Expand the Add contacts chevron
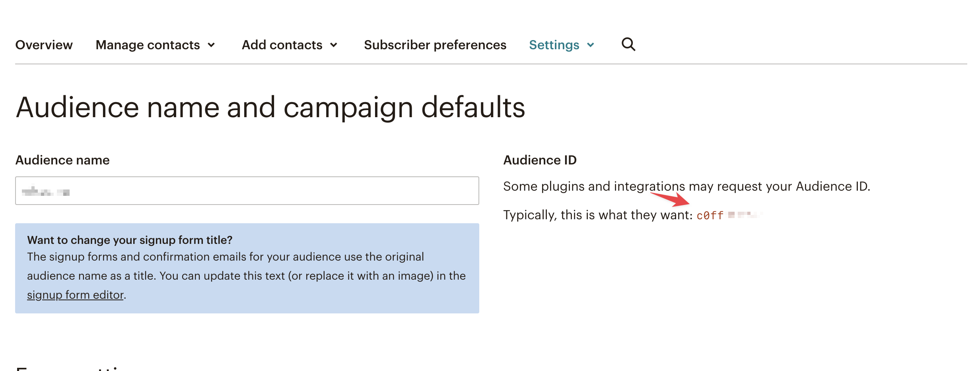This screenshot has width=980, height=371. point(334,45)
